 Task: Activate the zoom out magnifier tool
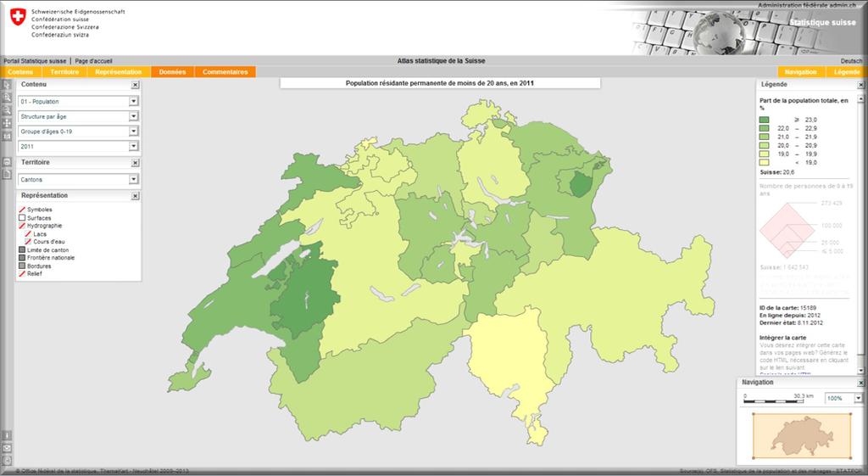tap(7, 110)
